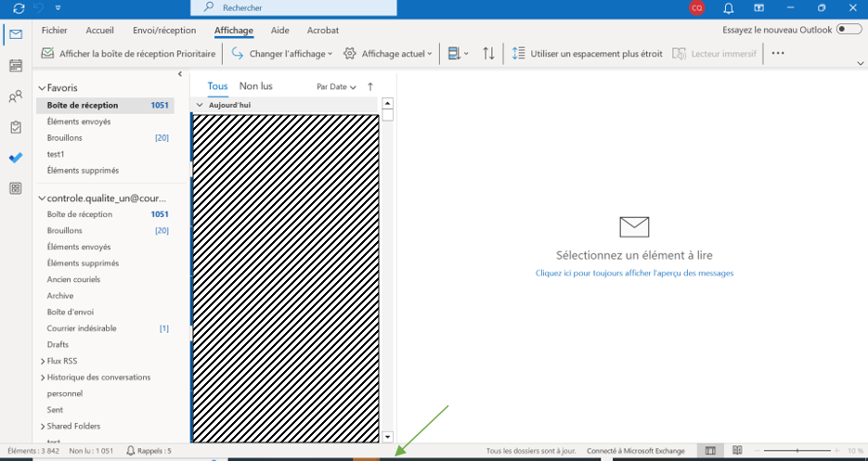Click the Undo arrow in title bar
868x461 pixels.
click(x=38, y=7)
